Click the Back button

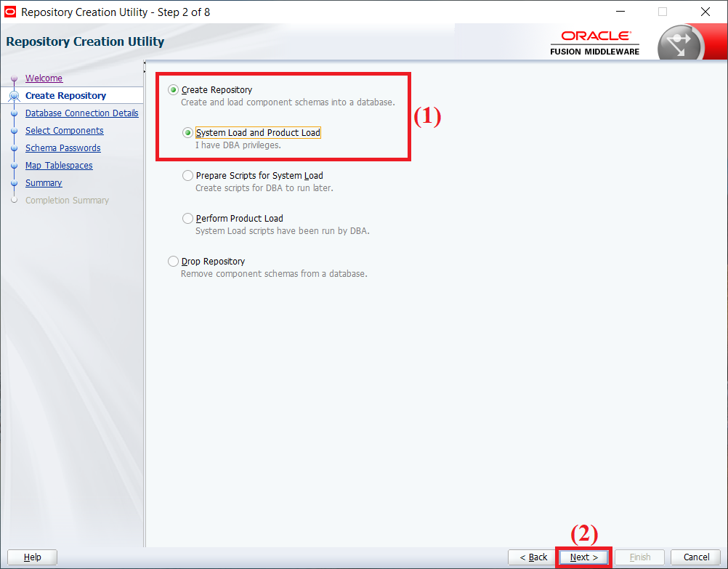tap(533, 557)
